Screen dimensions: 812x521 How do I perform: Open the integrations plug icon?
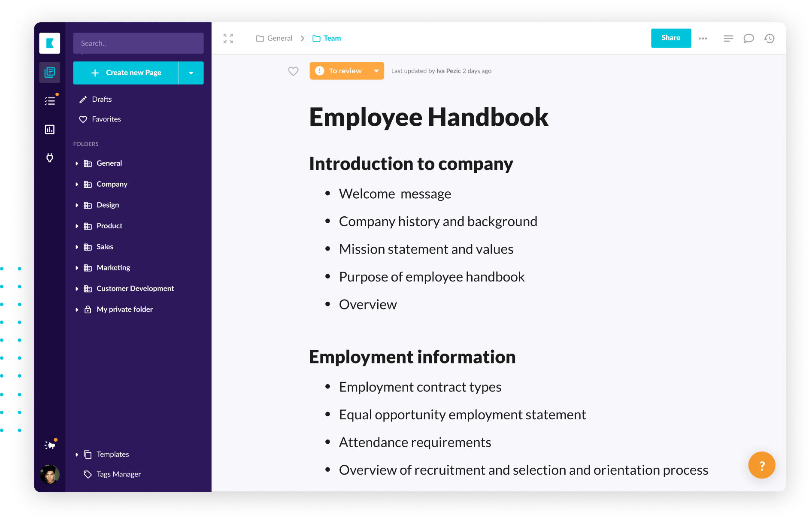(50, 158)
